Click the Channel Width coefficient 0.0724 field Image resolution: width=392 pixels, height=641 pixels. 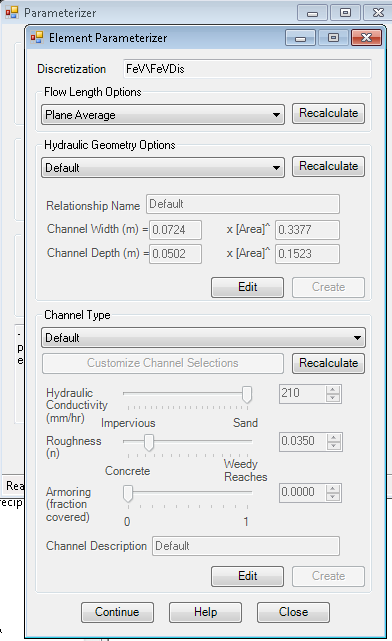point(175,230)
